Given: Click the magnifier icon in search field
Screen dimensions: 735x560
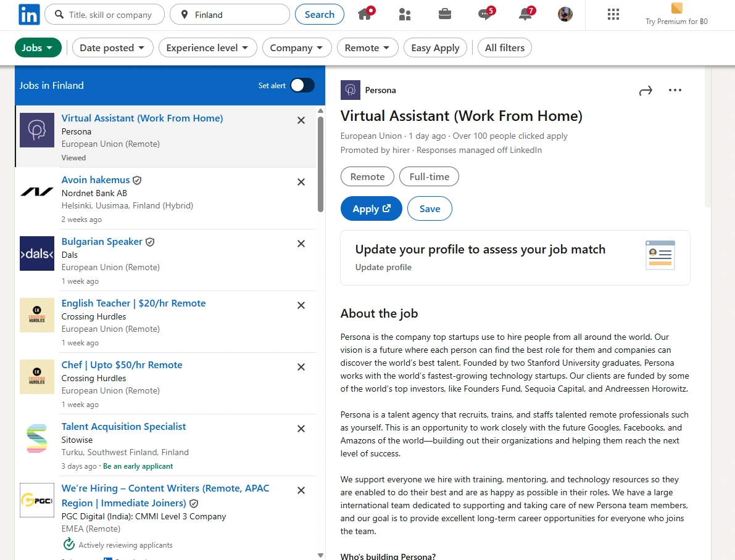Looking at the screenshot, I should 59,15.
